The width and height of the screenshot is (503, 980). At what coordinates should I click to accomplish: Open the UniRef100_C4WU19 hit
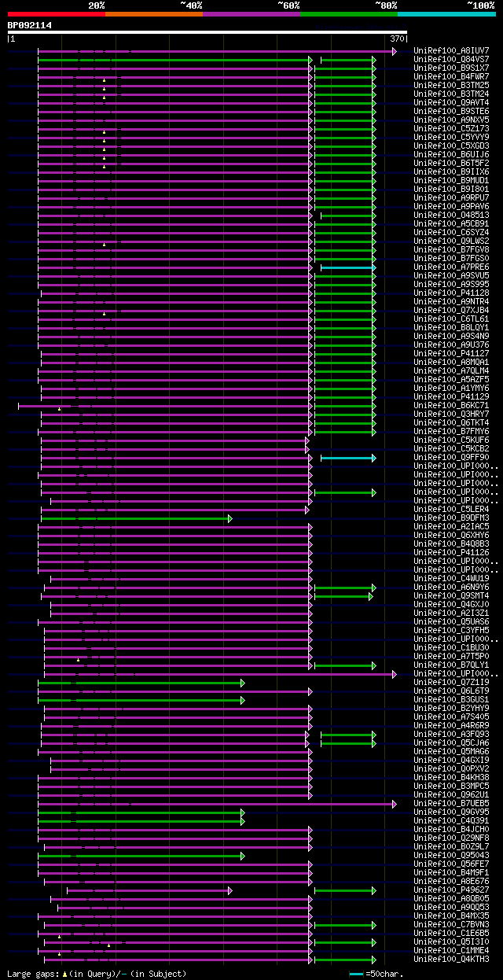(451, 579)
